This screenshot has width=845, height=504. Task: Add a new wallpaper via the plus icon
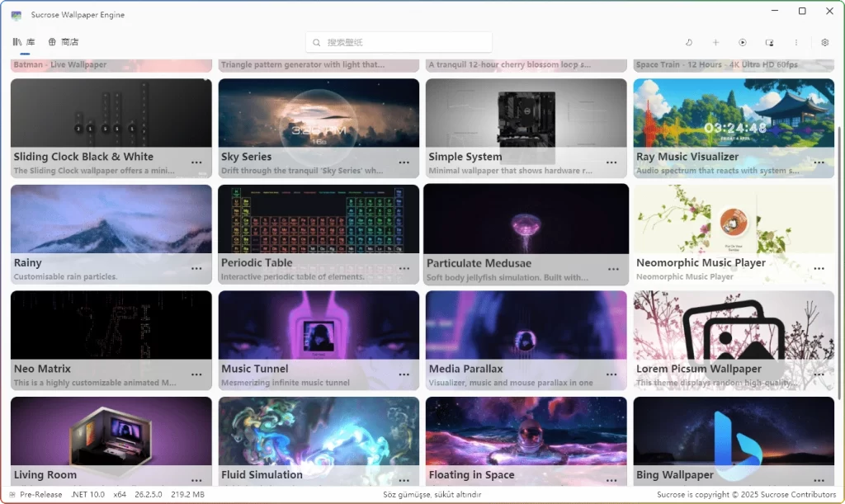pyautogui.click(x=715, y=42)
